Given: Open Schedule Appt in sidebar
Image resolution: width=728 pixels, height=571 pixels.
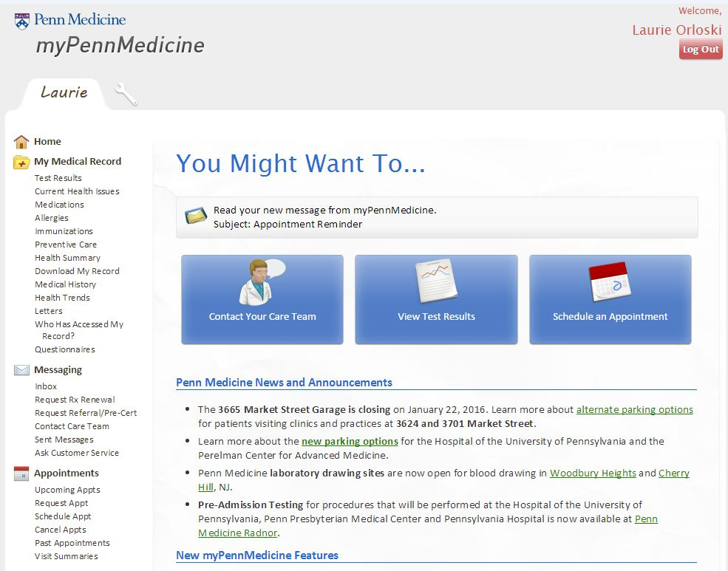Looking at the screenshot, I should click(x=63, y=517).
